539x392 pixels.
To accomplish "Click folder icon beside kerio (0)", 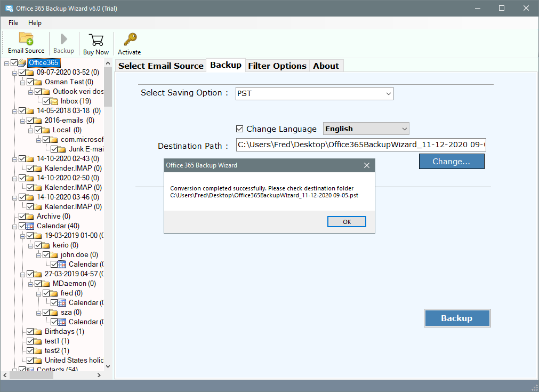I will (x=46, y=245).
